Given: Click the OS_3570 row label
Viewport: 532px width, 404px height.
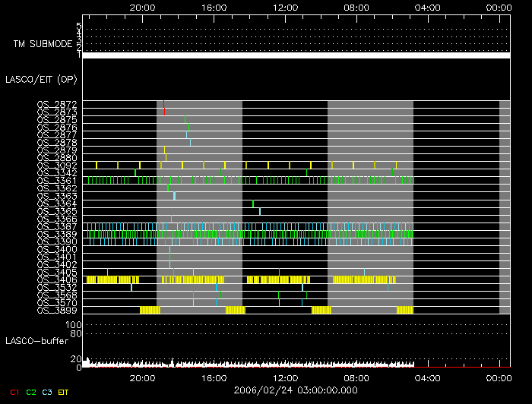Looking at the screenshot, I should [57, 303].
